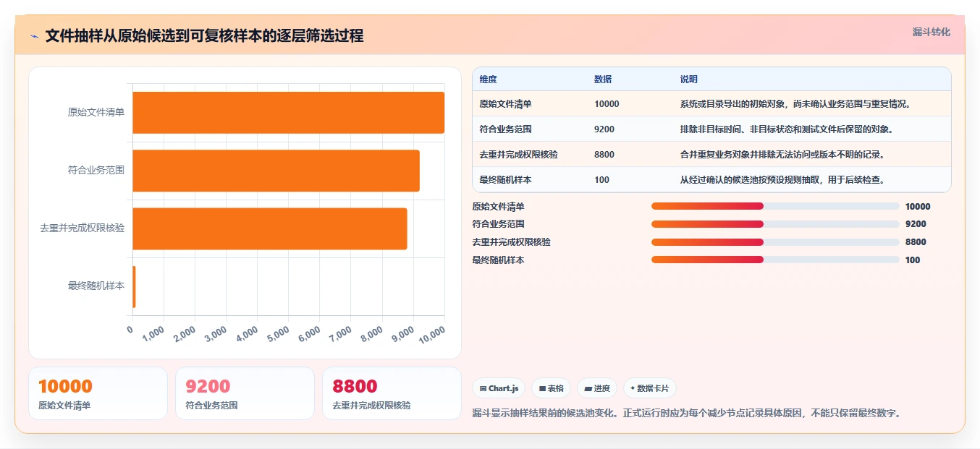Select the 进度 chip
The image size is (980, 449).
click(597, 388)
